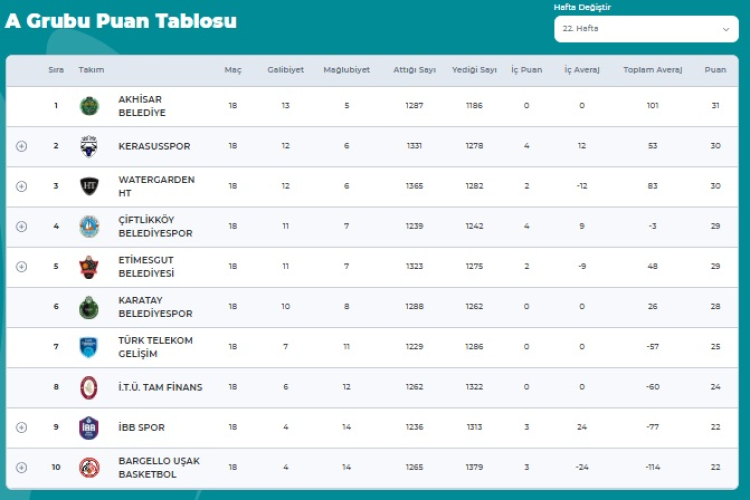
Task: Click the Akhisar Belediye team logo
Action: (89, 106)
